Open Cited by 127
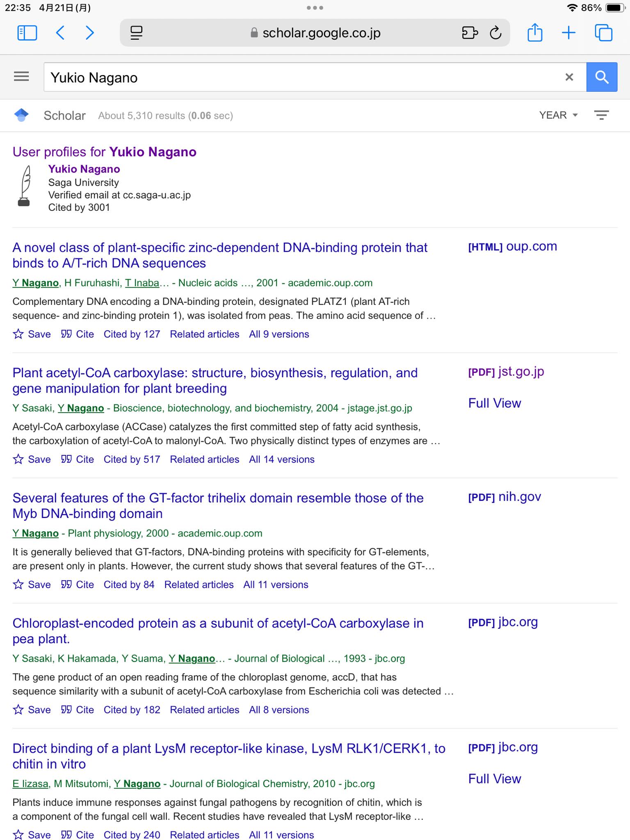Viewport: 630px width, 840px height. click(x=132, y=334)
